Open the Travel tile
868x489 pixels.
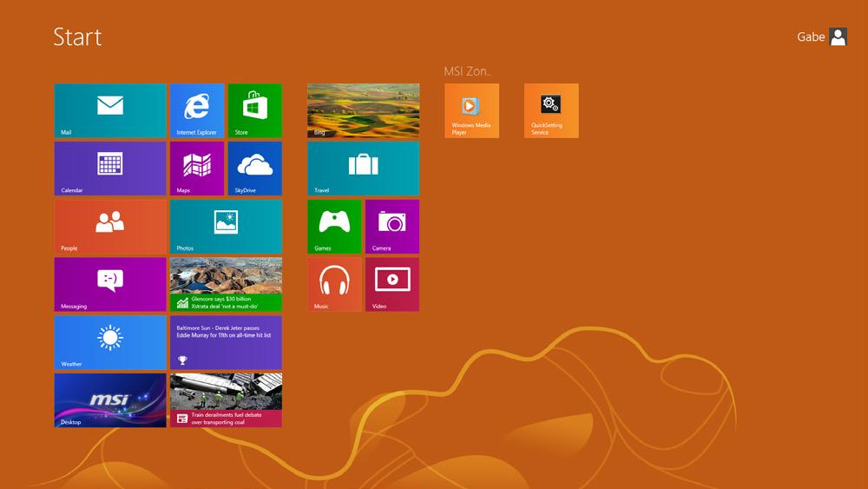tap(363, 169)
